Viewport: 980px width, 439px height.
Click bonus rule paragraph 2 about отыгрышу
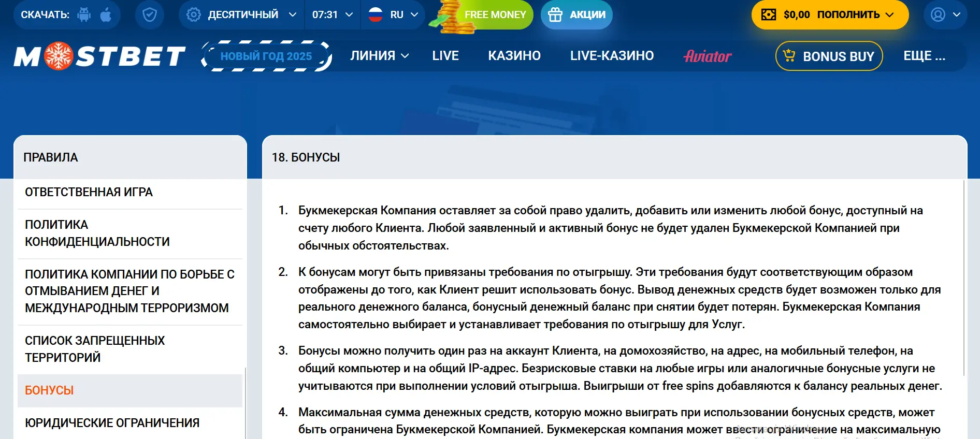click(619, 298)
